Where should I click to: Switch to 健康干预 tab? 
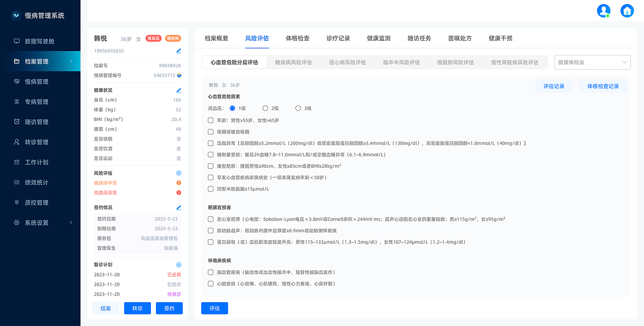click(x=500, y=38)
